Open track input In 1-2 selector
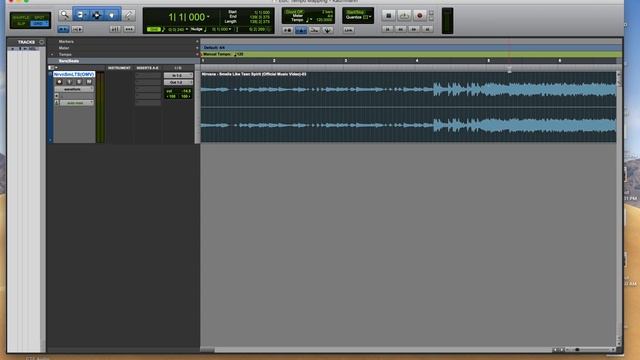Image resolution: width=640 pixels, height=360 pixels. 178,76
